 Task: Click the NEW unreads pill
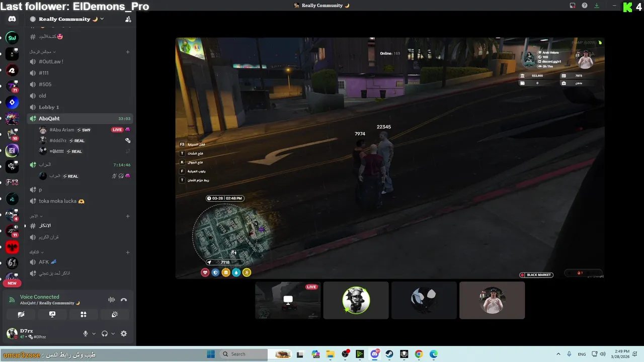click(x=12, y=283)
